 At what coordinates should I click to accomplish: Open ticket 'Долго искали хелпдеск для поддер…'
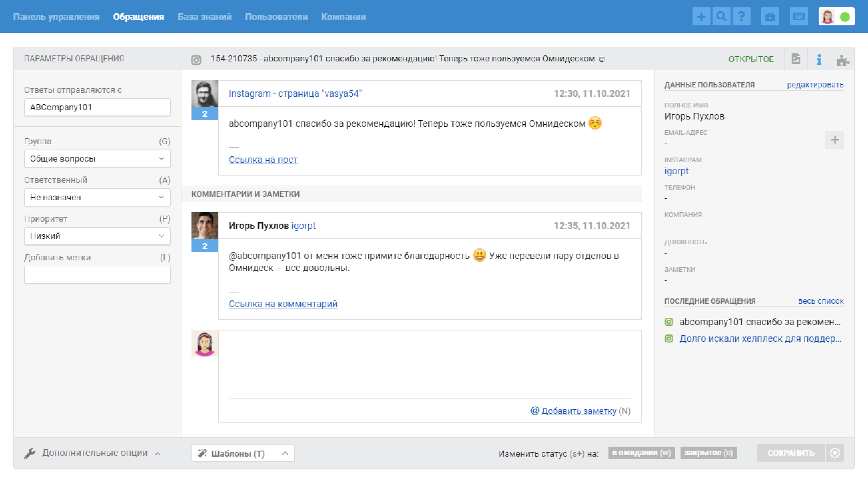pyautogui.click(x=760, y=338)
